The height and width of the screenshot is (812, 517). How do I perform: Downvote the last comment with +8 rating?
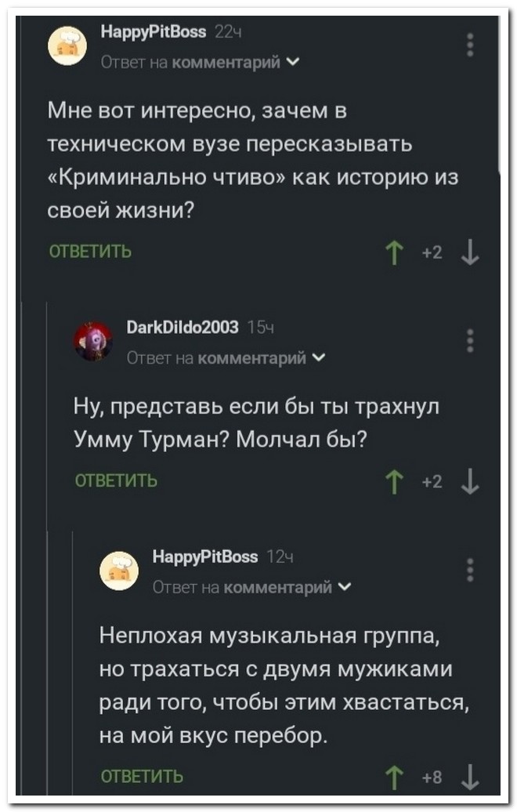(x=469, y=776)
